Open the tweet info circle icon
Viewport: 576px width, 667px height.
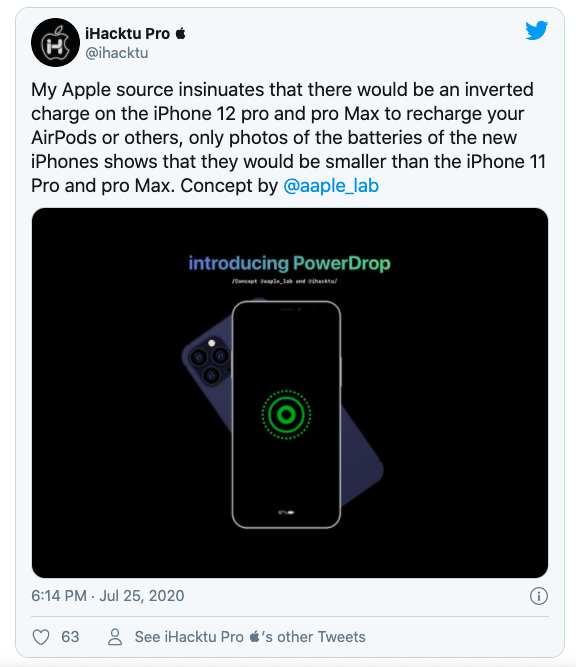(x=539, y=596)
